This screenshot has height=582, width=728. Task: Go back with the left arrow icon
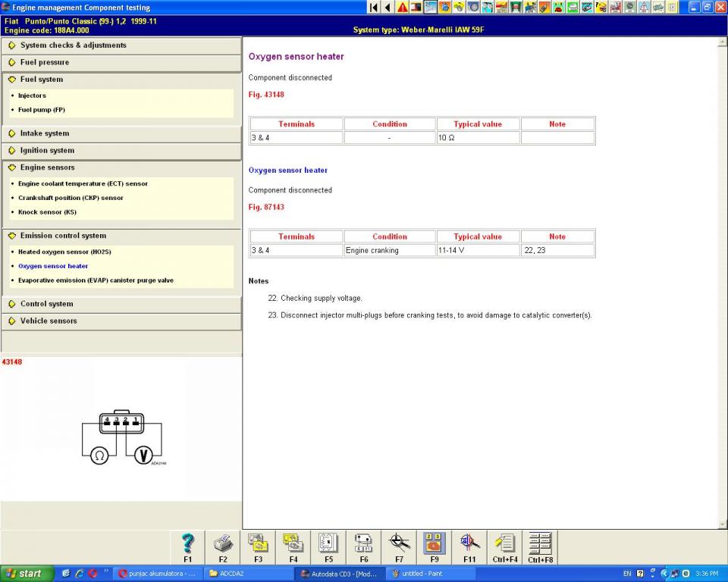pyautogui.click(x=388, y=8)
